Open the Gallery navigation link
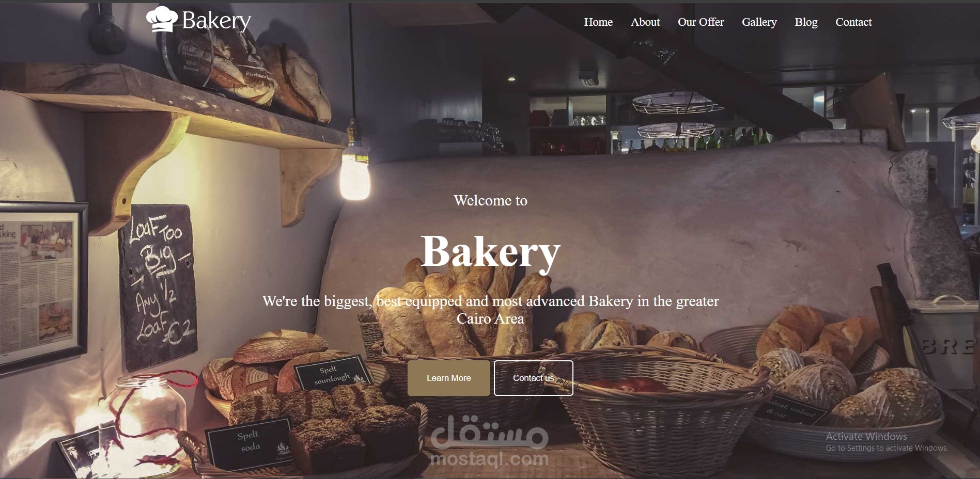 (x=759, y=22)
